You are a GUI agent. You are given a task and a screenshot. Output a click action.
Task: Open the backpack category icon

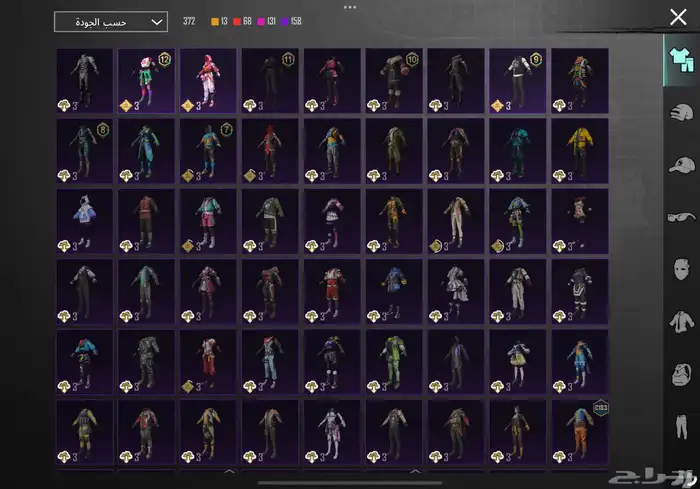[681, 374]
